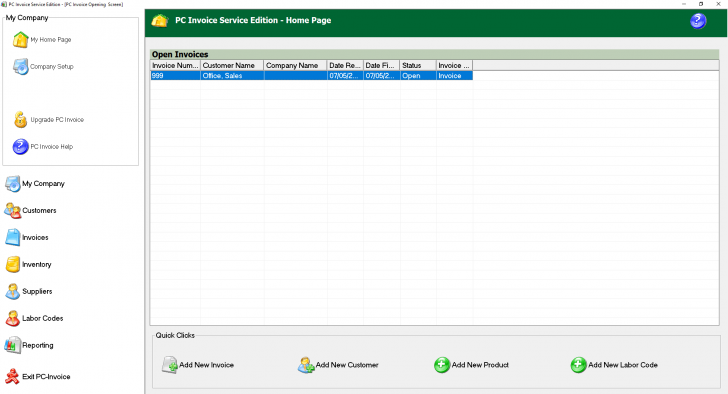Click the house icon in green header

point(160,21)
